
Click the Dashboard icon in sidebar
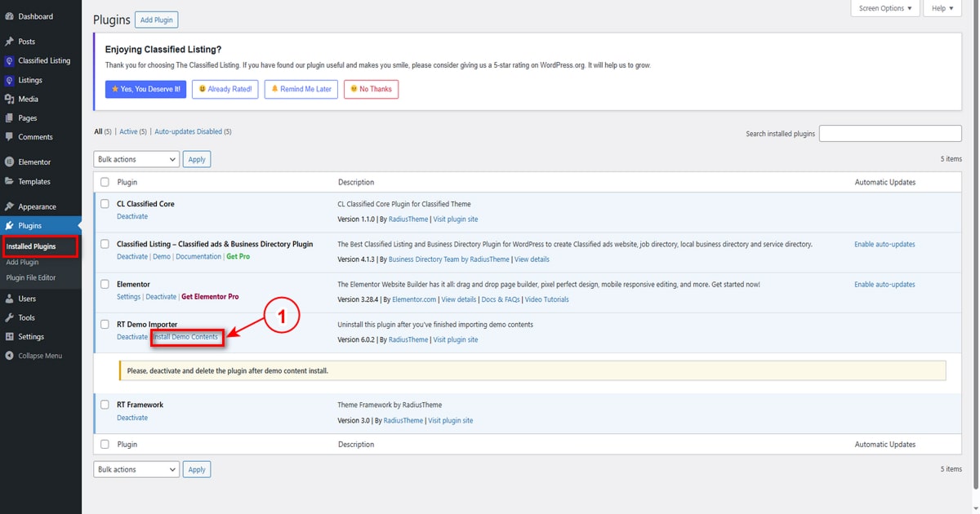pos(9,16)
